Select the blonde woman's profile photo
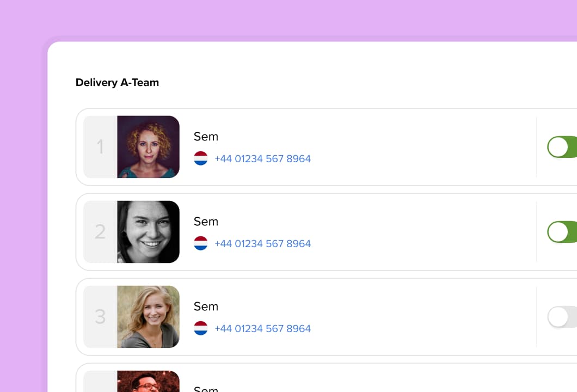 148,317
